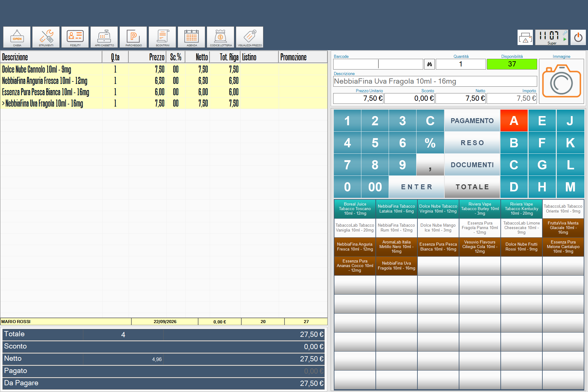Select category tab A
Viewport: 588px width, 392px height.
[514, 121]
